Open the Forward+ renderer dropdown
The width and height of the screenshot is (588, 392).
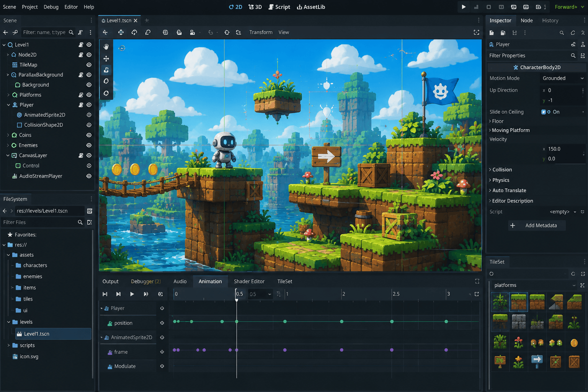click(570, 7)
